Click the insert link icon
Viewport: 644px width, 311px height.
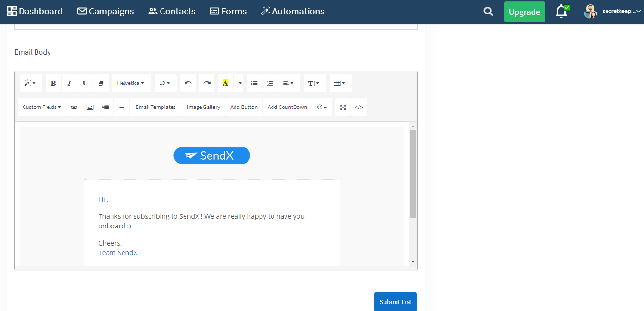(x=74, y=107)
